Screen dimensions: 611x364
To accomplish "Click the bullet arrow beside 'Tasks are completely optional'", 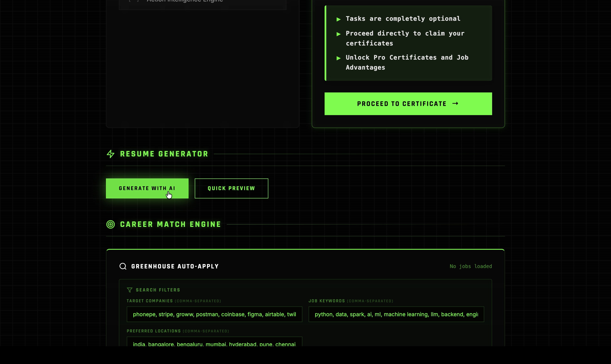I will (339, 19).
